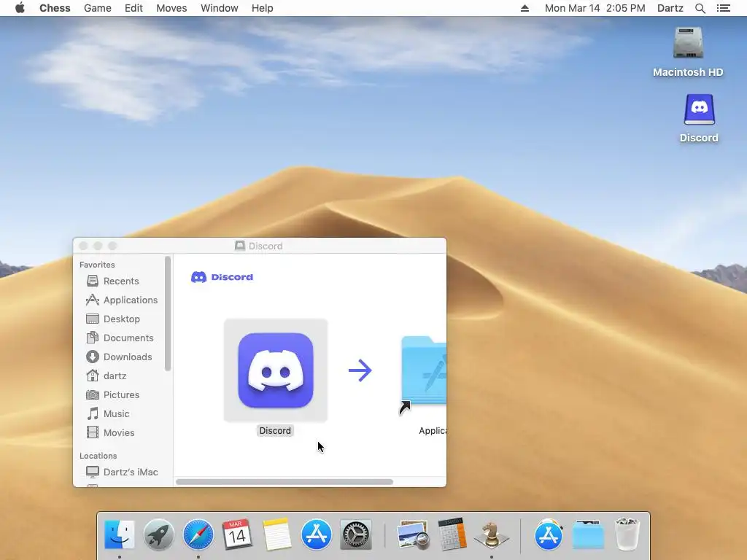
Task: Open the Moves menu
Action: click(x=171, y=8)
